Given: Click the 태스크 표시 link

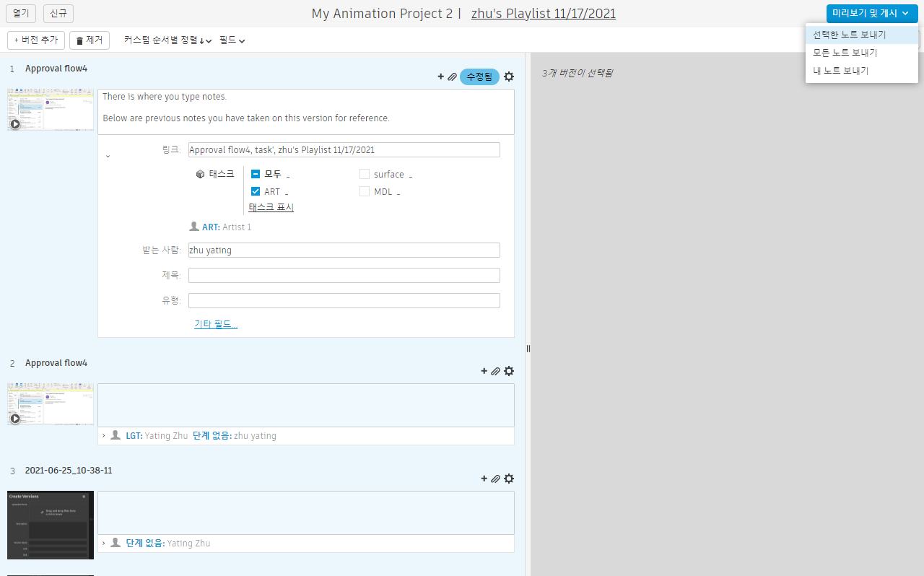Looking at the screenshot, I should (271, 207).
